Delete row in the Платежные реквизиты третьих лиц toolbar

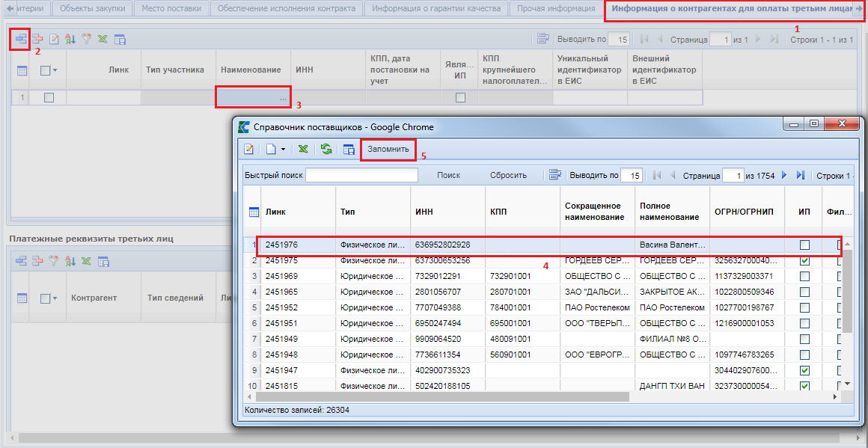(37, 261)
